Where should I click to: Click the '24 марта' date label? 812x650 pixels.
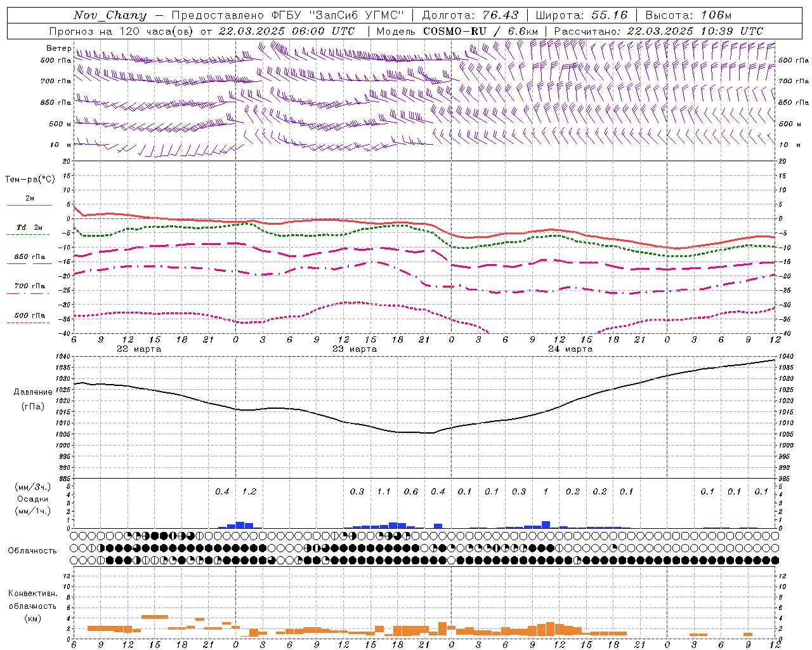pyautogui.click(x=570, y=348)
